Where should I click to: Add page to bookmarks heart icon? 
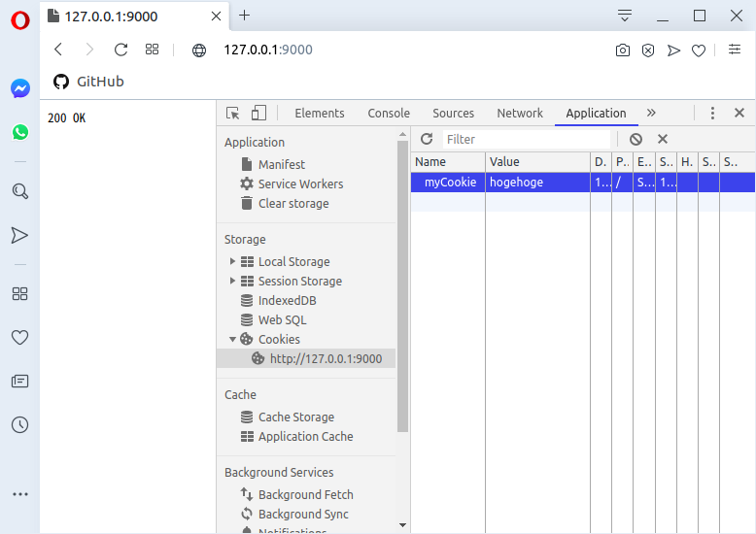tap(699, 50)
